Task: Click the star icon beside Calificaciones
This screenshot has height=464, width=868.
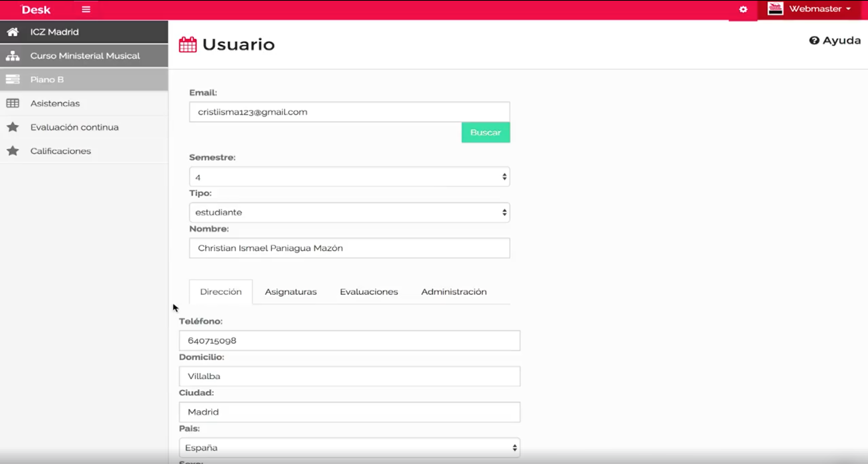Action: [x=13, y=151]
